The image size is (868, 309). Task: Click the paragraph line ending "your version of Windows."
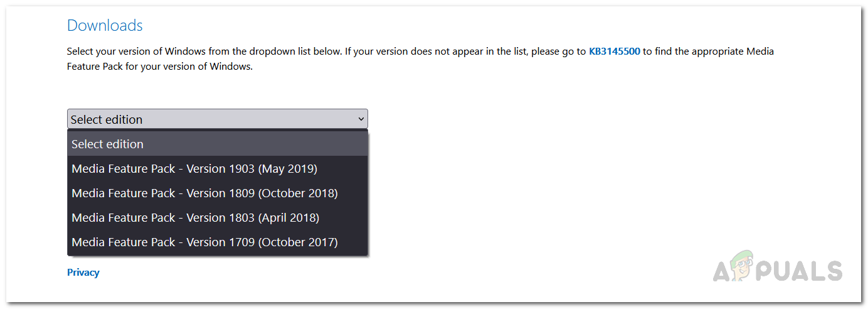coord(159,66)
